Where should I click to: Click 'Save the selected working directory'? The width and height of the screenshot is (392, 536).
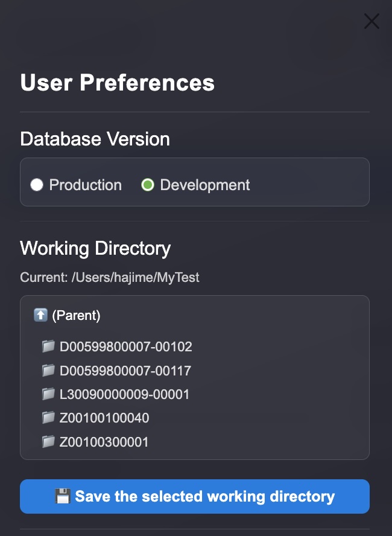(x=194, y=496)
